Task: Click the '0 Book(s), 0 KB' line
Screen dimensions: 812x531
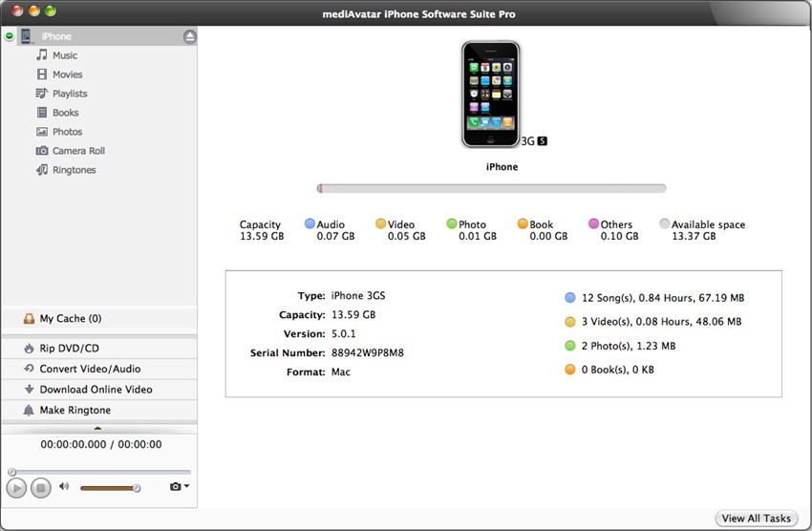Action: pos(617,370)
